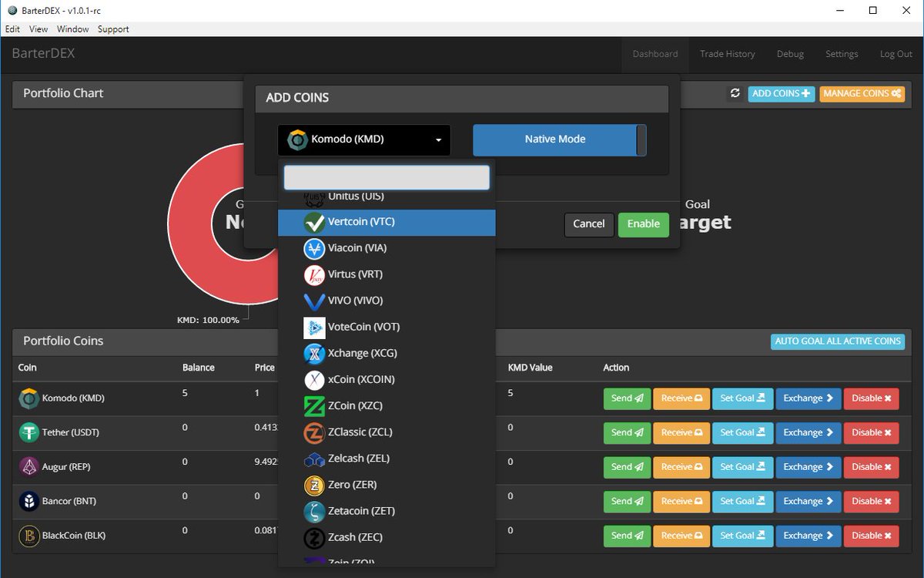Viewport: 924px width, 578px height.
Task: Click the Viacoin (VIA) logo icon
Action: tap(314, 249)
